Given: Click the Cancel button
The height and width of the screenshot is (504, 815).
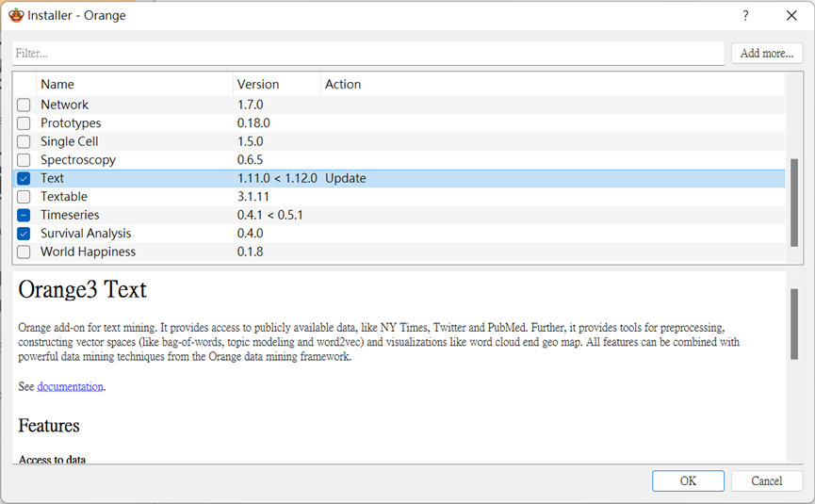Looking at the screenshot, I should pos(767,480).
